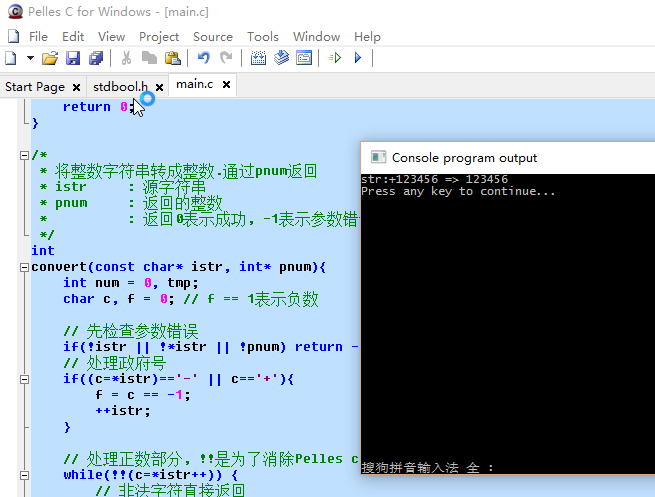Image resolution: width=655 pixels, height=497 pixels.
Task: Click the Cut scissors icon
Action: pos(126,58)
